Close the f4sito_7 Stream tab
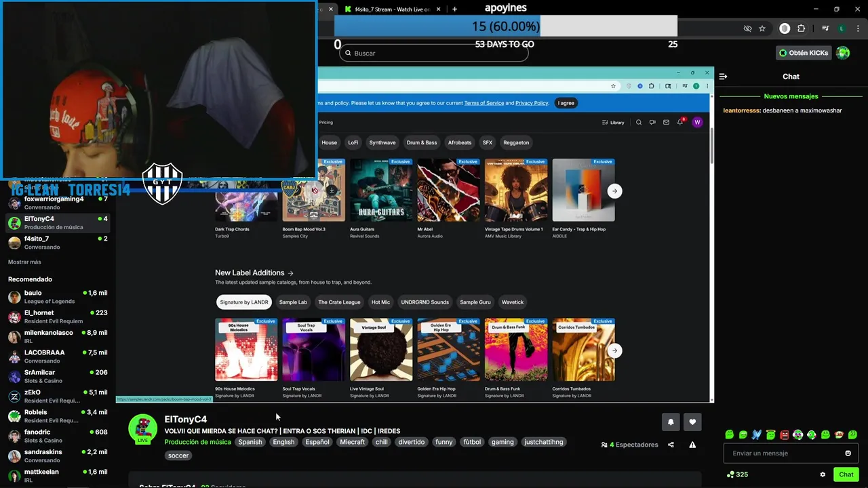The height and width of the screenshot is (488, 868). coord(439,9)
